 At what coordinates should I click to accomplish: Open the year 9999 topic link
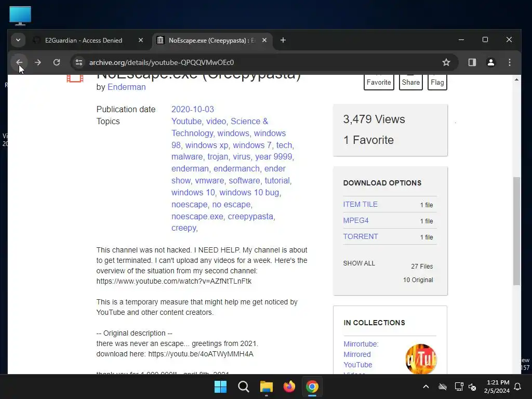point(273,156)
